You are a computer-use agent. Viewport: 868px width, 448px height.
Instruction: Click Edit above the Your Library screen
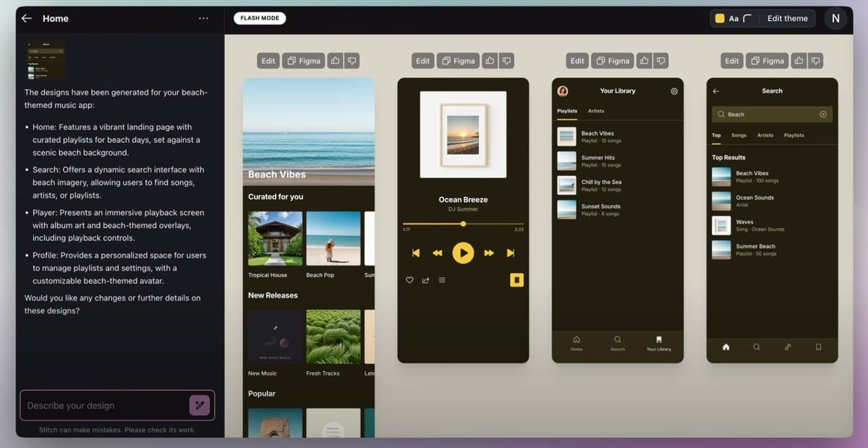coord(577,61)
